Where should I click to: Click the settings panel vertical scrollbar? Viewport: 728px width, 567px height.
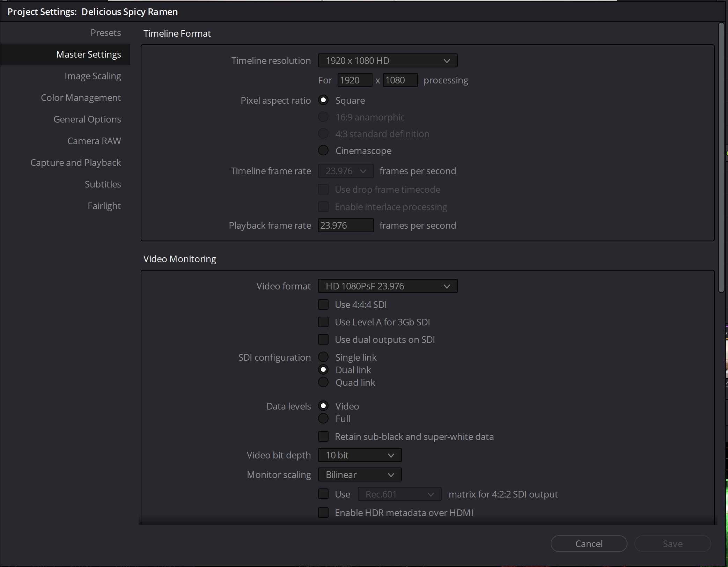point(721,157)
